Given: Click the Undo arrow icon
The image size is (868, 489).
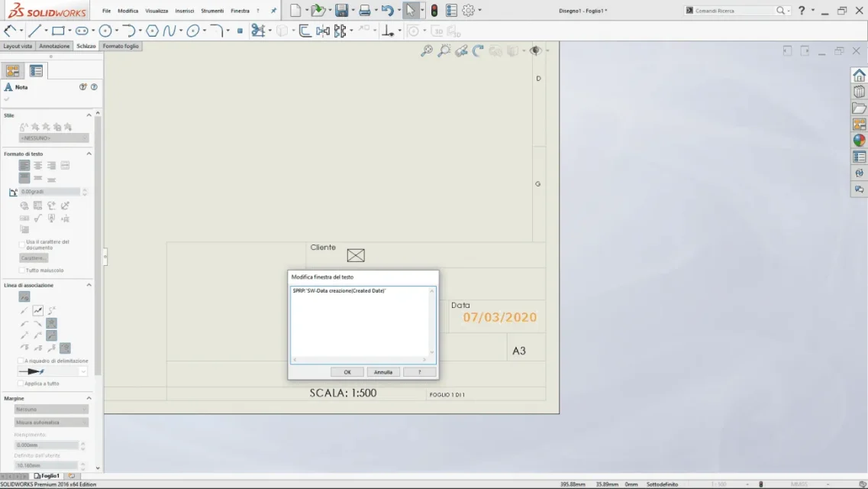Looking at the screenshot, I should (x=387, y=10).
